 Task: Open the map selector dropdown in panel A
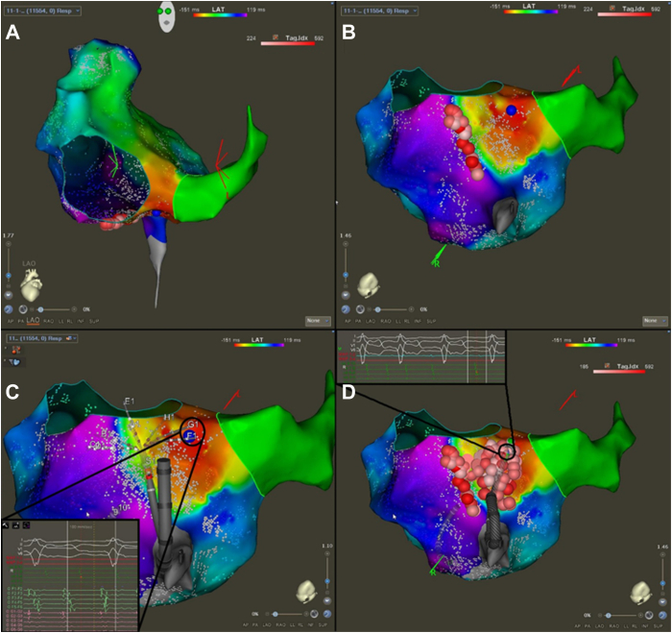[x=42, y=11]
